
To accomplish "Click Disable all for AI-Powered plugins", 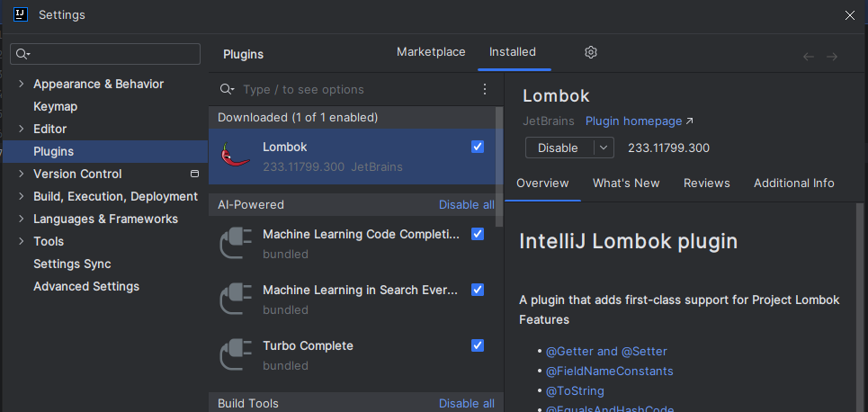I will [467, 205].
